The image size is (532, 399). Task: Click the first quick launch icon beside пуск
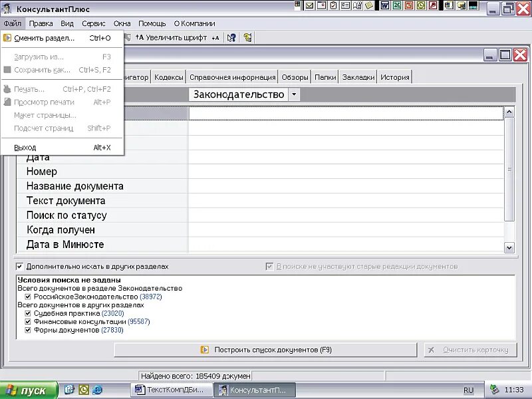[69, 390]
